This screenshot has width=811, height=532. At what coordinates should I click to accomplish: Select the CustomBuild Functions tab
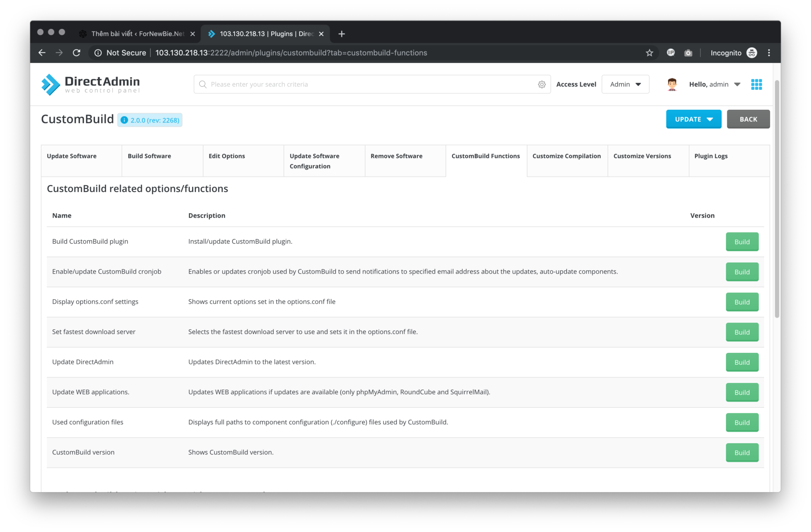coord(486,161)
